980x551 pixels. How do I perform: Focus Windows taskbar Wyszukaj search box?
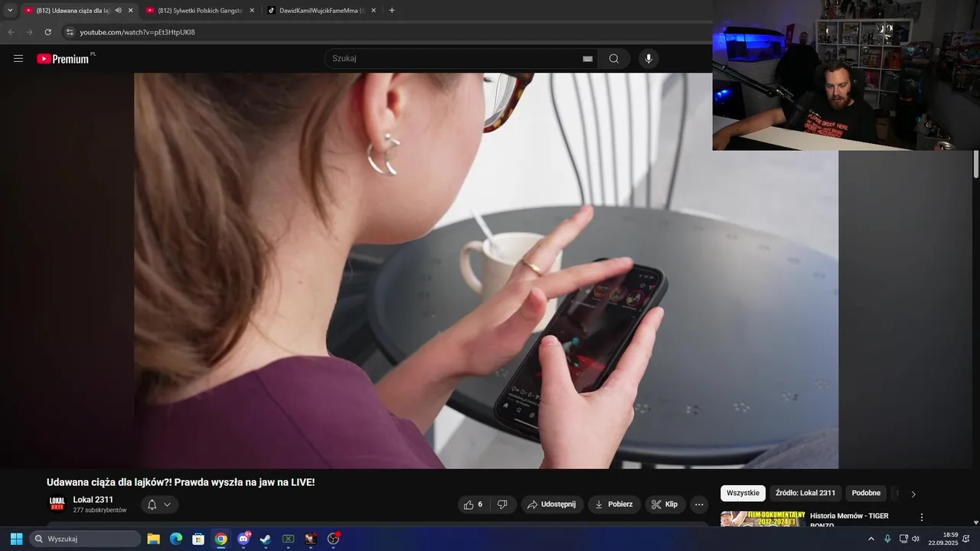point(85,539)
